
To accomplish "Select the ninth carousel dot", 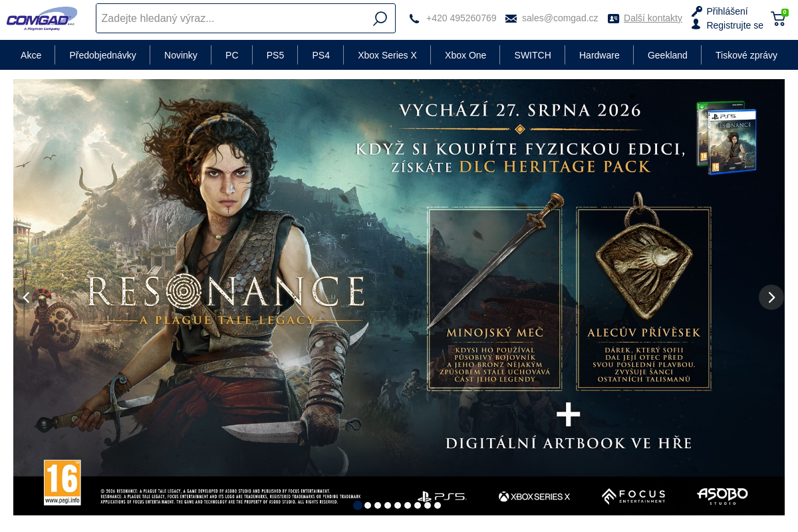I will pyautogui.click(x=438, y=505).
